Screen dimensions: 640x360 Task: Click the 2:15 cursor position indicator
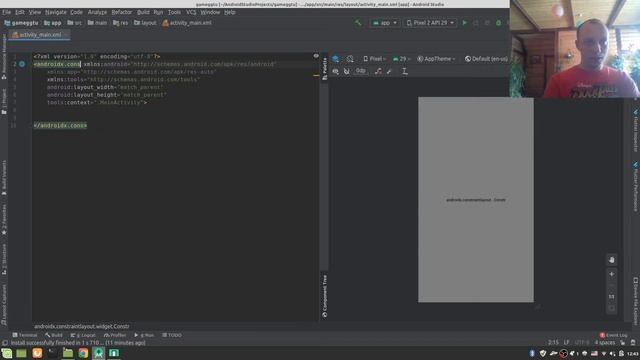pyautogui.click(x=553, y=342)
